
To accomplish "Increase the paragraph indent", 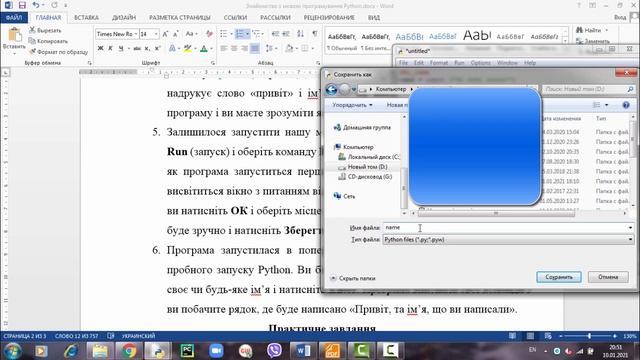I will click(286, 34).
